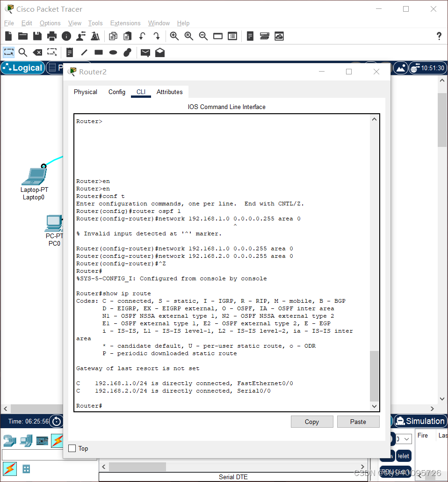Select the CLI tab in Router2

point(141,92)
